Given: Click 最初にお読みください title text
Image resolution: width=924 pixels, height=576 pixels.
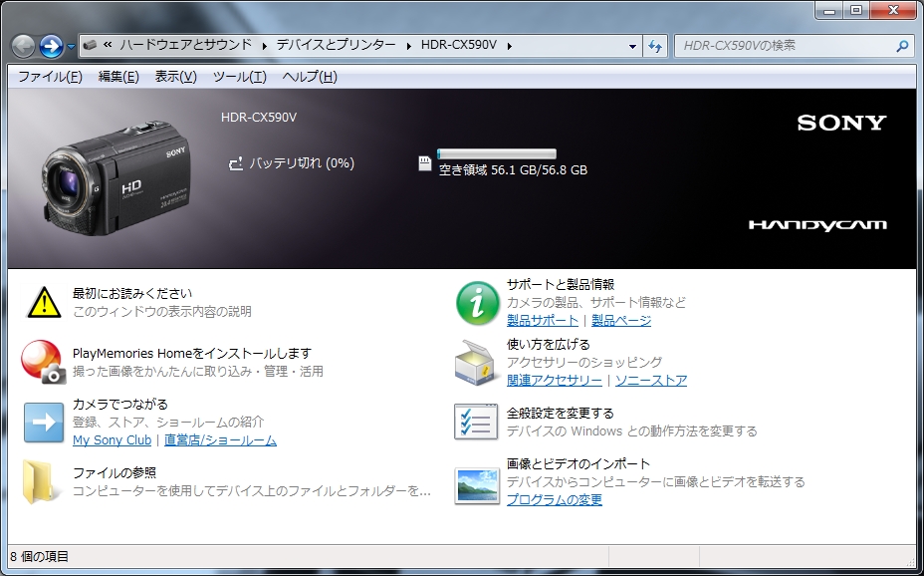Looking at the screenshot, I should 132,293.
